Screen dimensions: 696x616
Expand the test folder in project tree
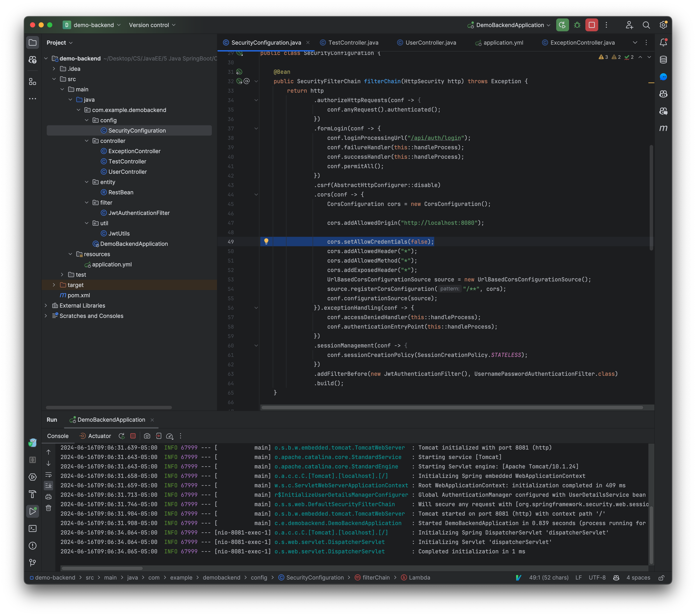[x=62, y=274]
